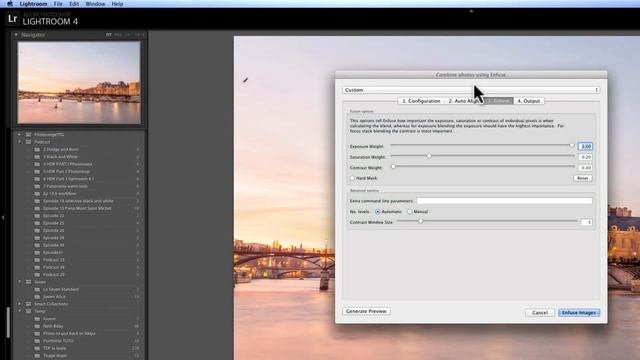The image size is (640, 360).
Task: Click icon beside Podcast 23 collection
Action: click(x=37, y=260)
